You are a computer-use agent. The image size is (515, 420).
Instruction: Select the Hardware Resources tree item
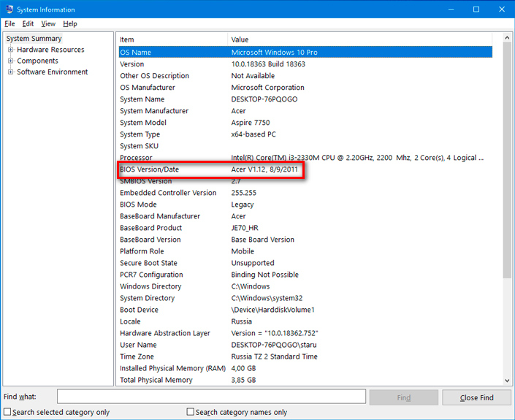coord(50,50)
